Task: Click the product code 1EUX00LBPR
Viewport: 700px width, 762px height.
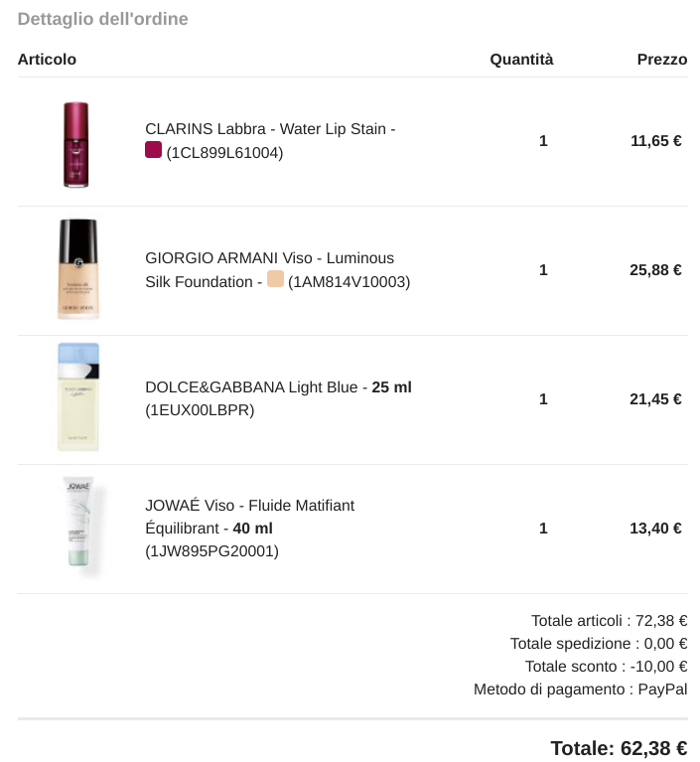Action: 200,410
